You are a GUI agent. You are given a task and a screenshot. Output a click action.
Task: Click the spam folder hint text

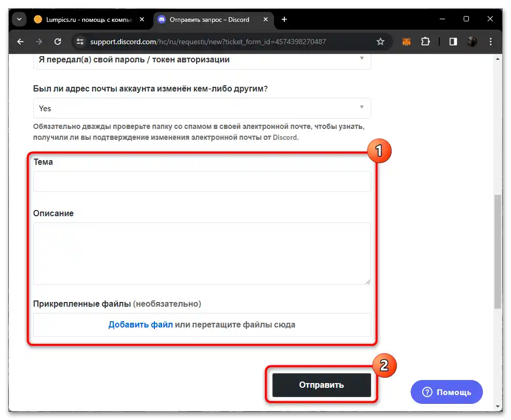coord(199,132)
